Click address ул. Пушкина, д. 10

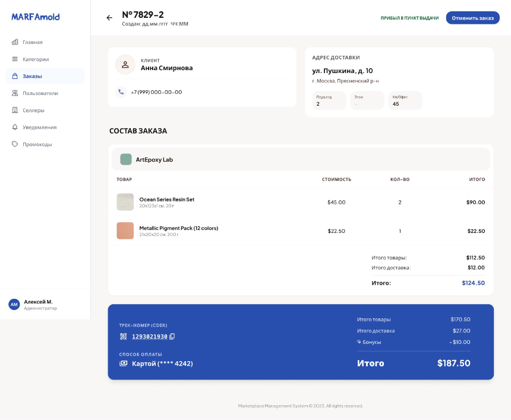342,71
